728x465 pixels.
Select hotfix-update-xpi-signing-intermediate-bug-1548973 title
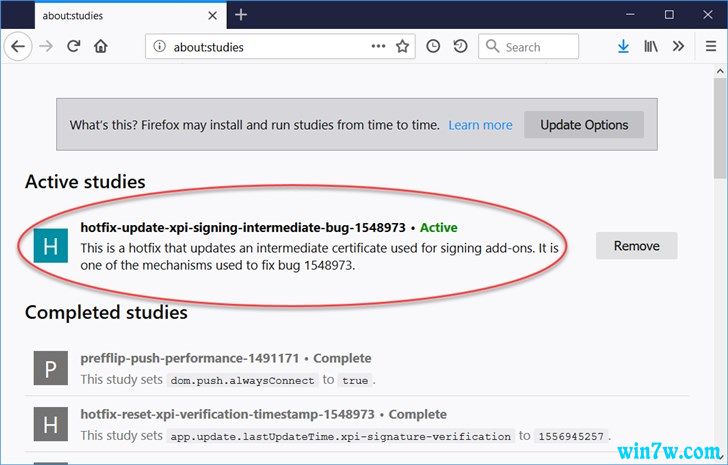pyautogui.click(x=243, y=227)
